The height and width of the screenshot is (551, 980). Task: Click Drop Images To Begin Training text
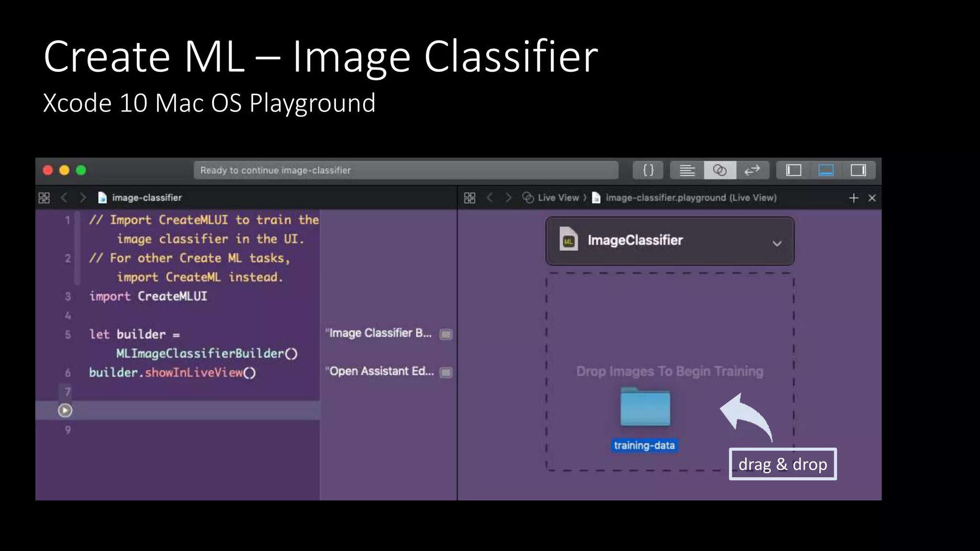click(669, 371)
